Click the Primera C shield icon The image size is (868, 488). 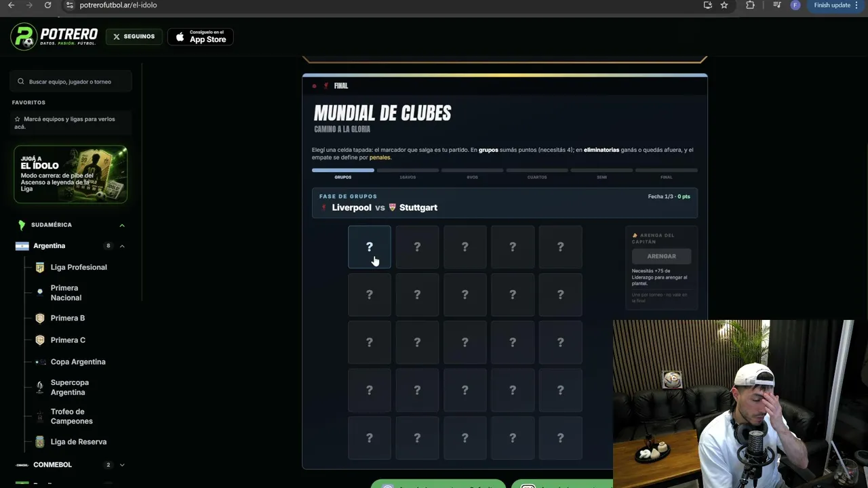40,340
